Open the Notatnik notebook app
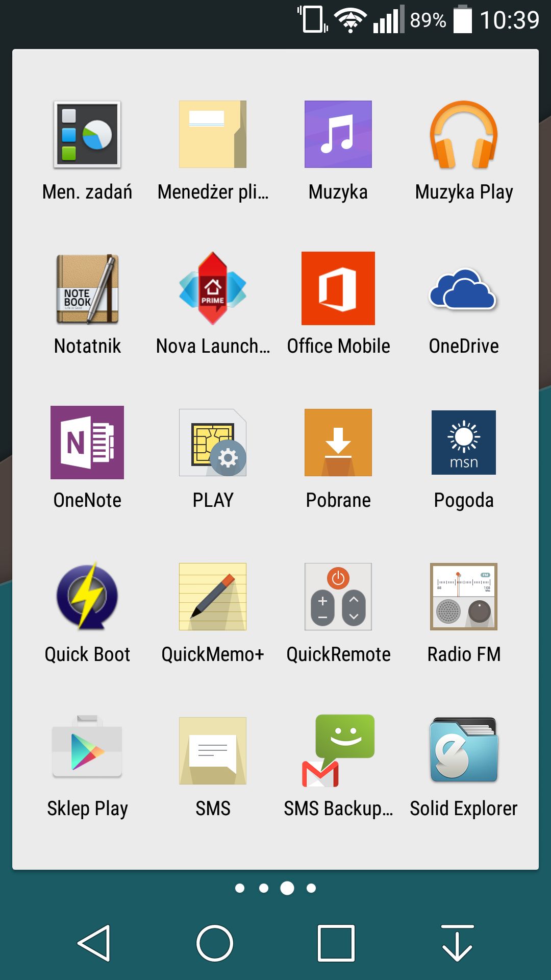 tap(87, 289)
